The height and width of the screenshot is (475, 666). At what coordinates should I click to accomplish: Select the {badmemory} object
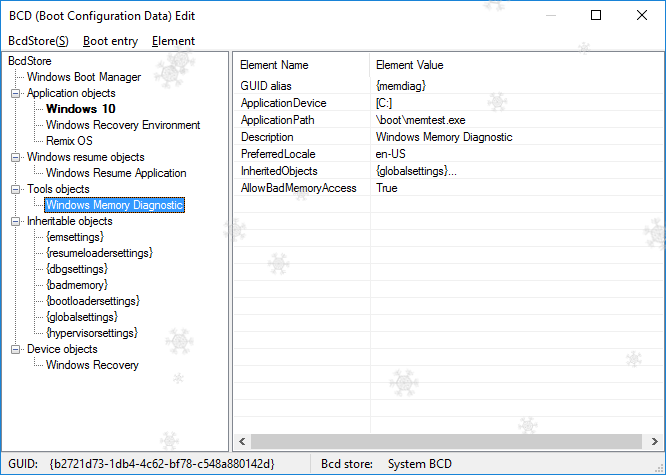(77, 285)
